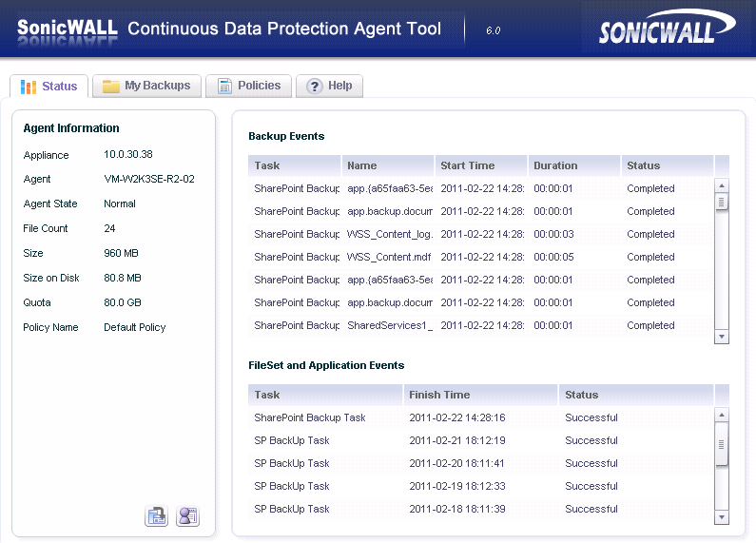Click the FileSet events scrollbar thumb
Screen dimensions: 756x543
[721, 444]
